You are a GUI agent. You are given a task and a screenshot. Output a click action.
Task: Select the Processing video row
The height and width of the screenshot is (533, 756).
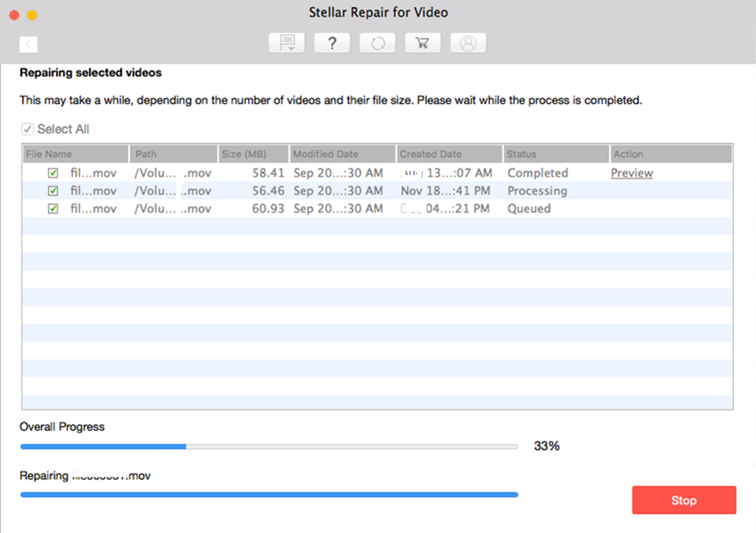click(349, 191)
